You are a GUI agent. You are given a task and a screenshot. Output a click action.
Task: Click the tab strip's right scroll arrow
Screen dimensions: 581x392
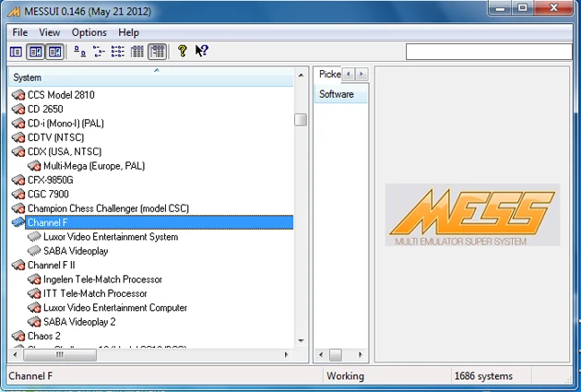tap(362, 74)
